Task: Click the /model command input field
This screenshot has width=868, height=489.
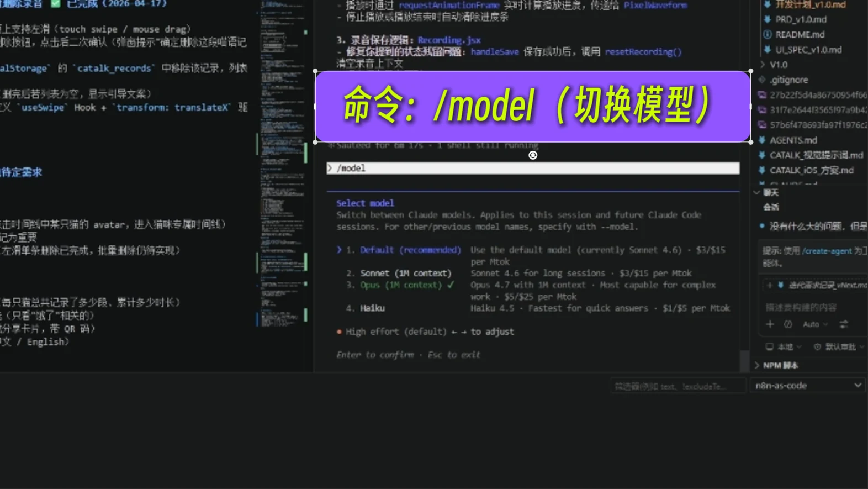Action: click(x=533, y=168)
